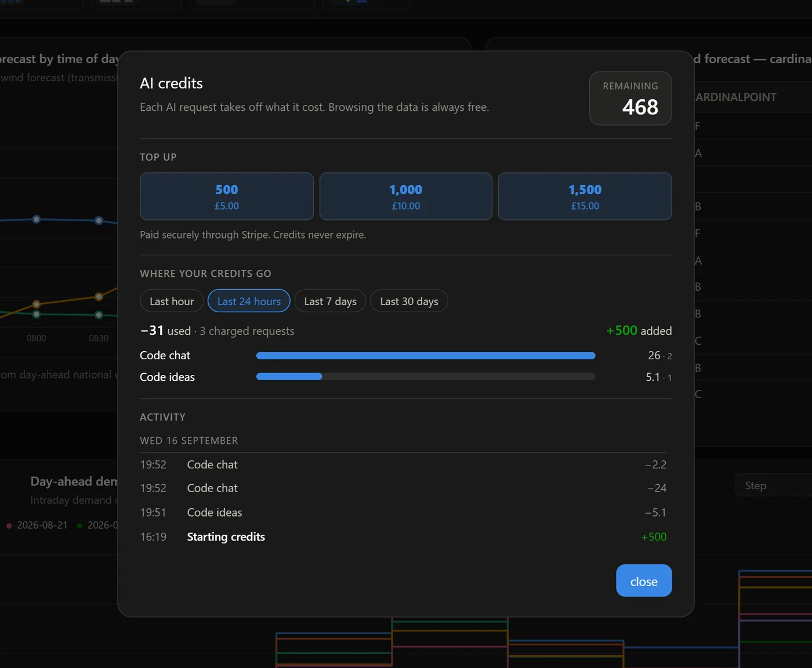Click the 0830 axis label in background chart
Image resolution: width=812 pixels, height=668 pixels.
(99, 338)
